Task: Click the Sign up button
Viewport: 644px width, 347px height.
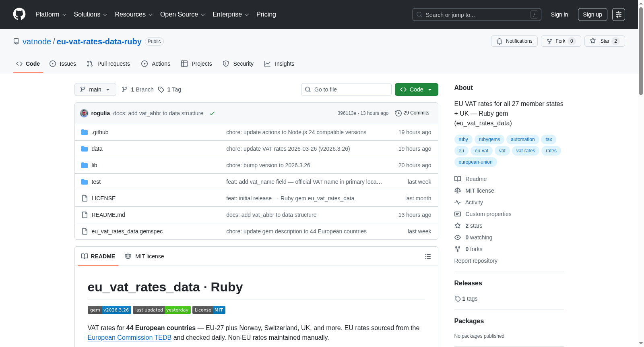Action: click(592, 15)
